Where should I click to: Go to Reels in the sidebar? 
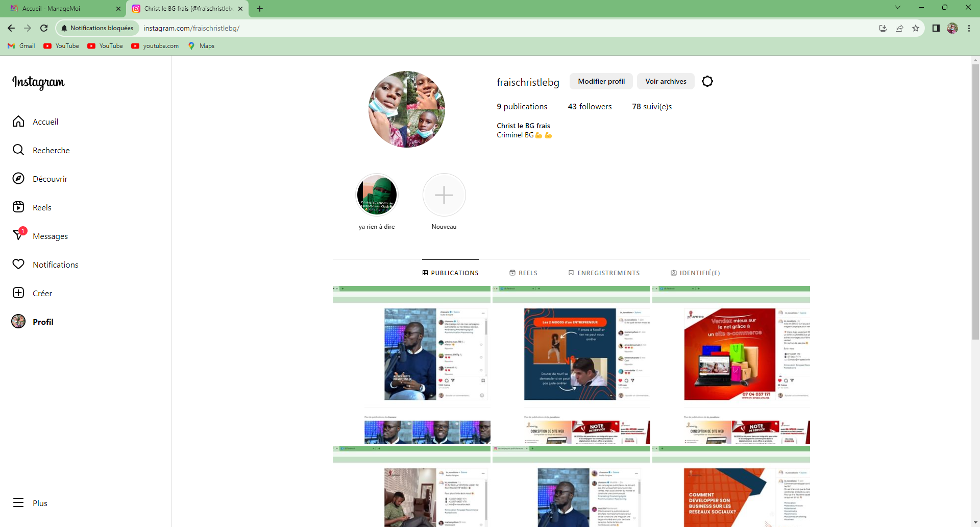point(18,207)
